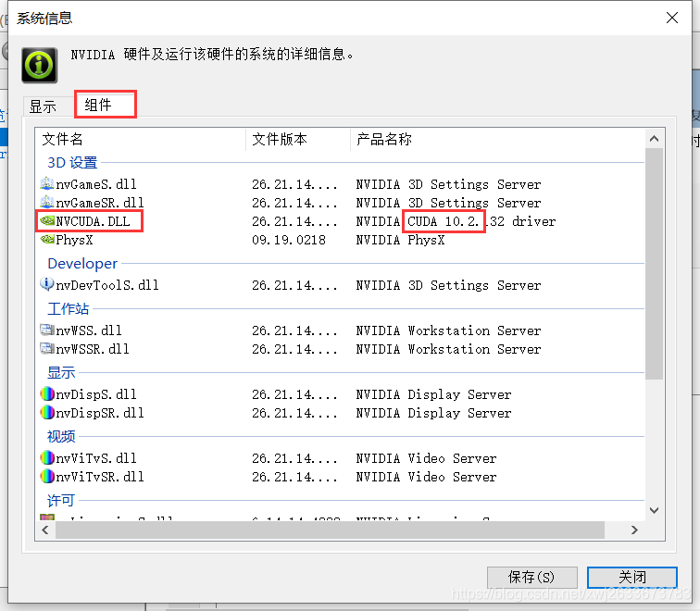The image size is (700, 611).
Task: Click the vertical scrollbar down arrow
Action: [654, 510]
